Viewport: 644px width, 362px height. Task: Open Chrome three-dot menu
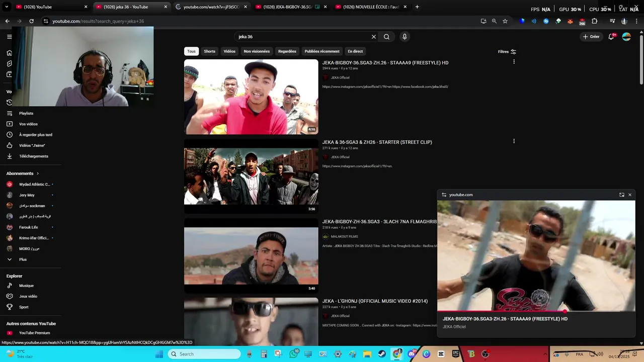[636, 21]
